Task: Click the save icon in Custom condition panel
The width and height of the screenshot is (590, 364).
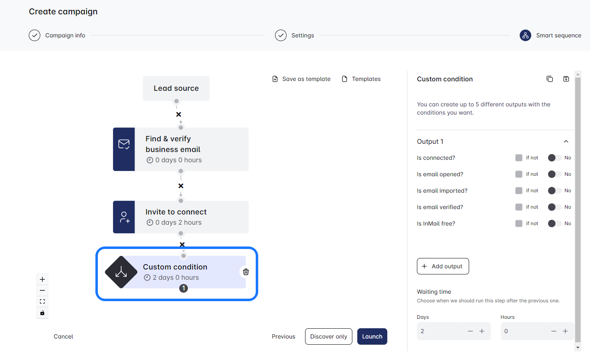Action: (x=566, y=79)
